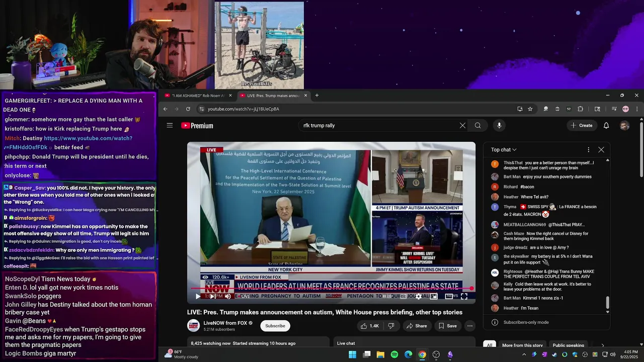Toggle subtitles CC in player controls
The image size is (644, 362).
(x=403, y=296)
